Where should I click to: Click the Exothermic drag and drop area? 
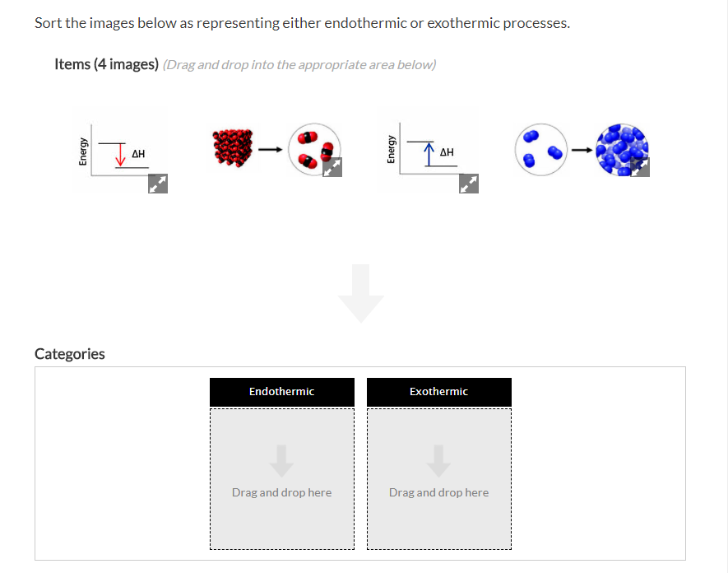[438, 491]
